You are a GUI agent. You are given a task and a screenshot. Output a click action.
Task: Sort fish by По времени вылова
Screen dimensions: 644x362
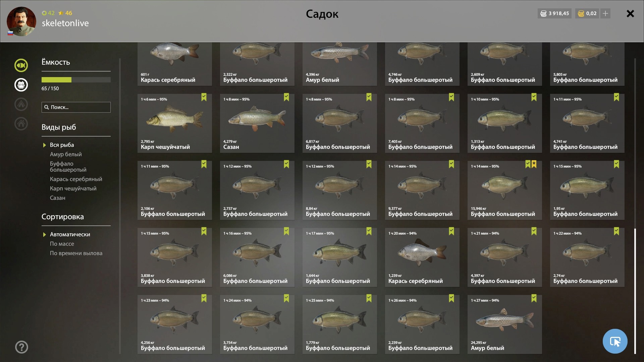pyautogui.click(x=76, y=253)
